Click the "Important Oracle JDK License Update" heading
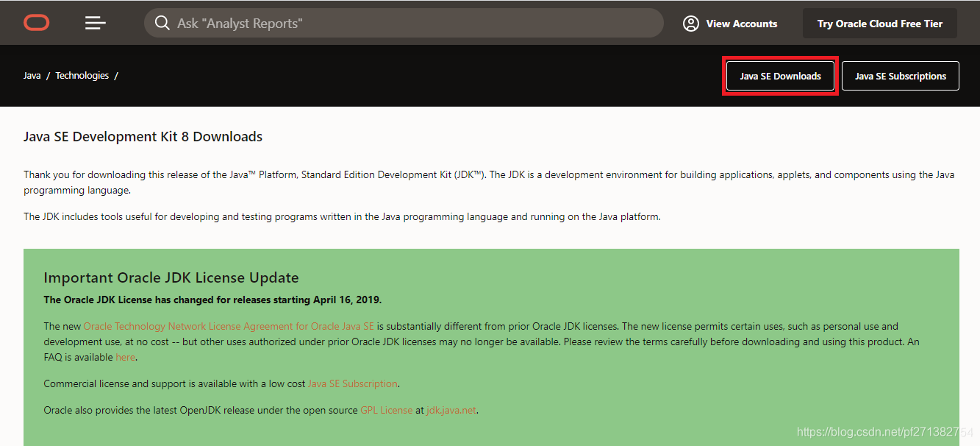The image size is (980, 446). click(171, 277)
